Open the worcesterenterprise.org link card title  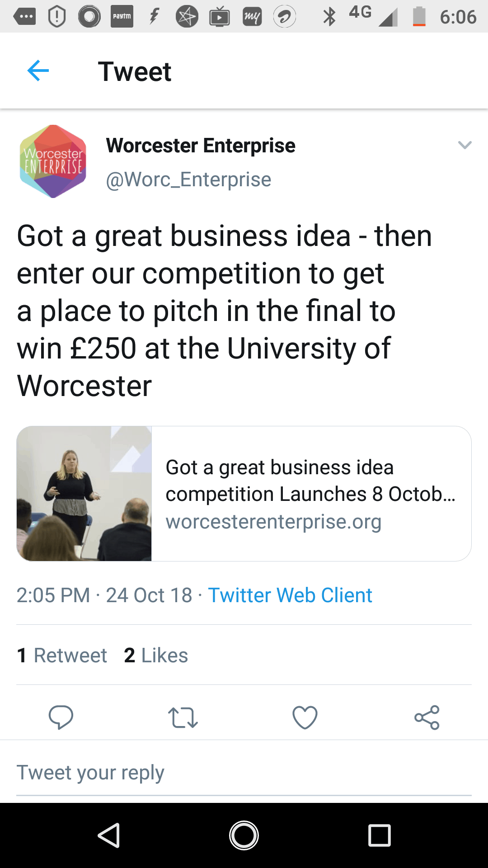310,481
